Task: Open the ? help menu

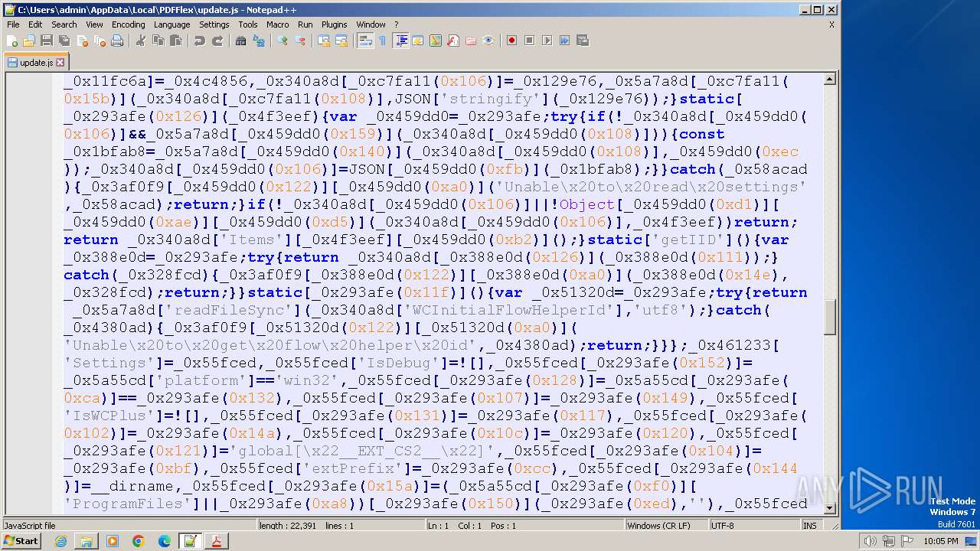Action: click(396, 24)
